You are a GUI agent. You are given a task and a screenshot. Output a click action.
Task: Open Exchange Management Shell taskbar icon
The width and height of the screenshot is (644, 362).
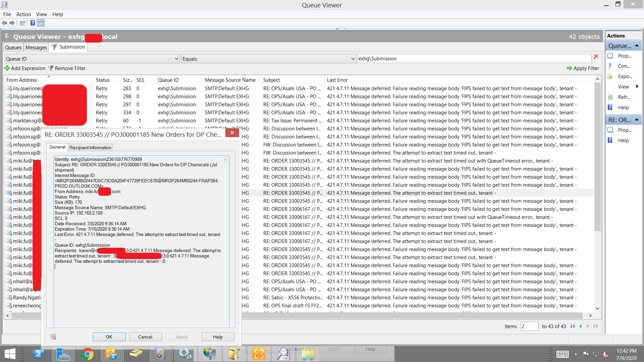point(111,354)
